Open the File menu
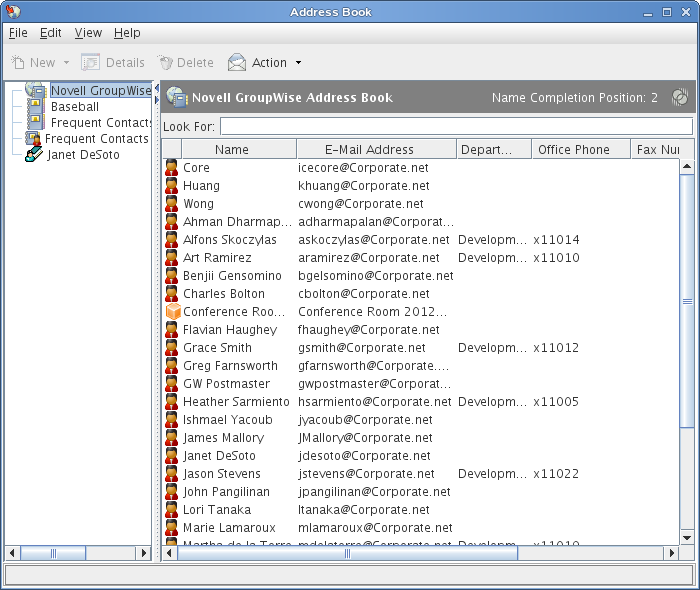 click(x=18, y=33)
